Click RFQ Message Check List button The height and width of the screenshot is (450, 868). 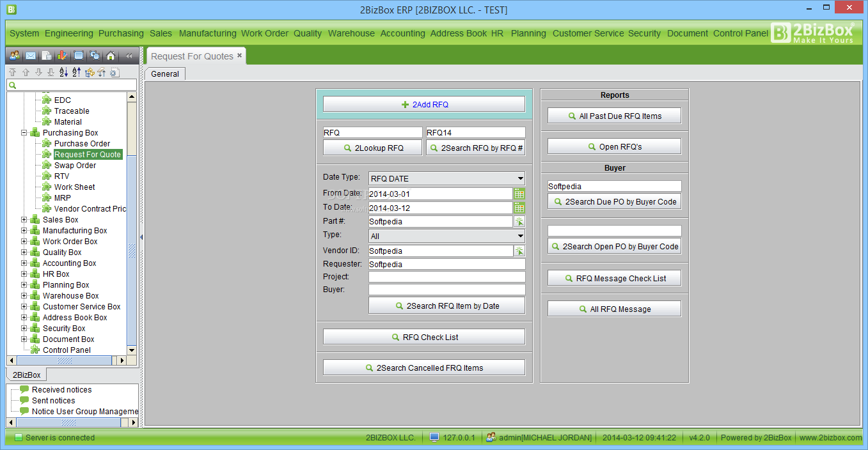[614, 278]
